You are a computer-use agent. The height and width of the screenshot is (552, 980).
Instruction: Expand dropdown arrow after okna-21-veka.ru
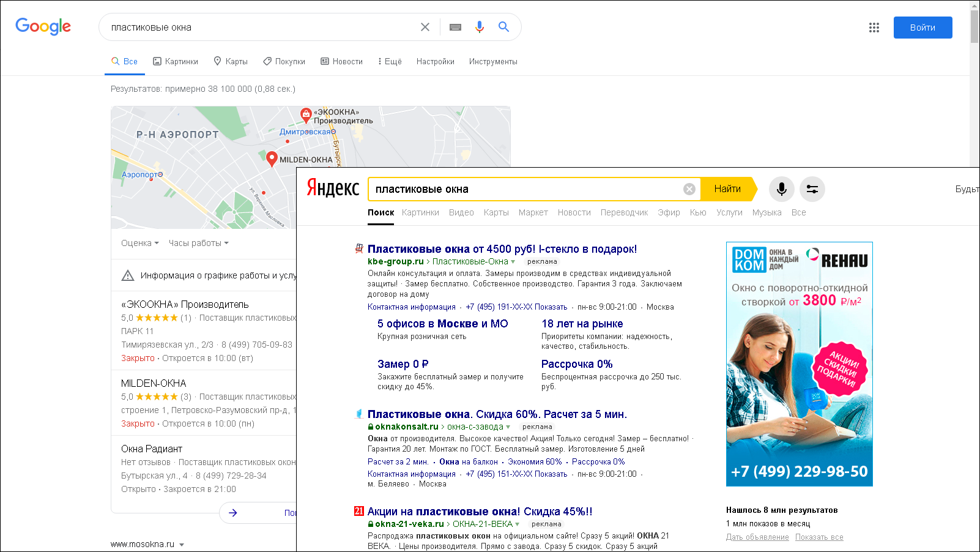[x=518, y=524]
